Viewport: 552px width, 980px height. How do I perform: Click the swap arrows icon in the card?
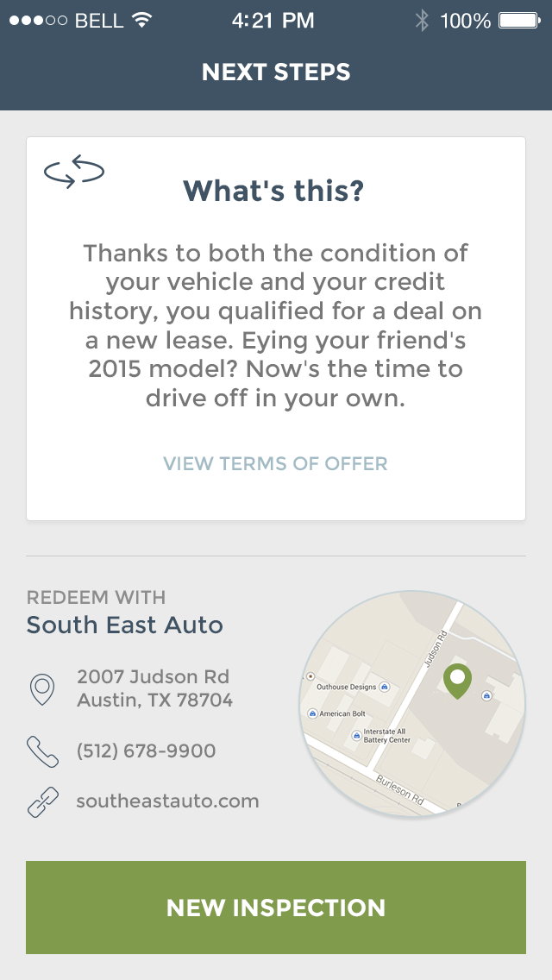click(74, 171)
